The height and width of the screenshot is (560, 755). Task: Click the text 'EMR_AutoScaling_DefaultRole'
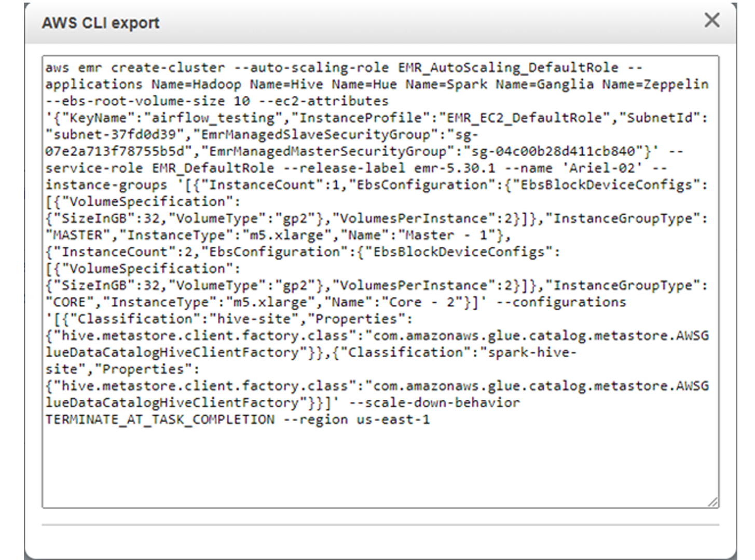point(508,68)
